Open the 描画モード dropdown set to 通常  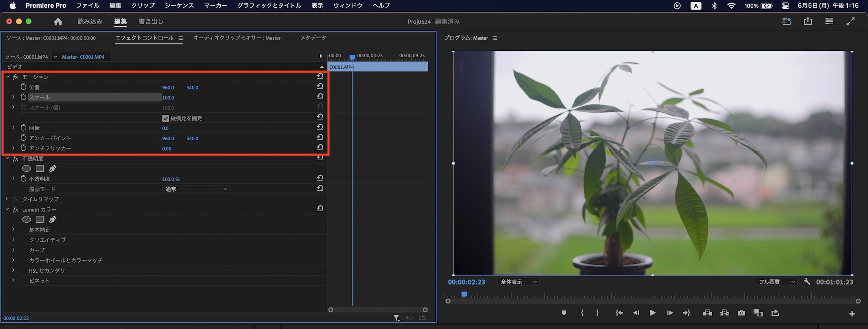click(196, 189)
